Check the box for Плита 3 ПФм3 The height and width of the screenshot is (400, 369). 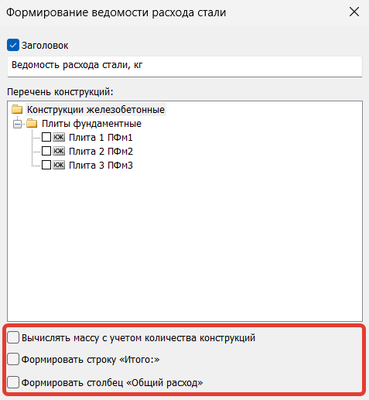[x=46, y=165]
